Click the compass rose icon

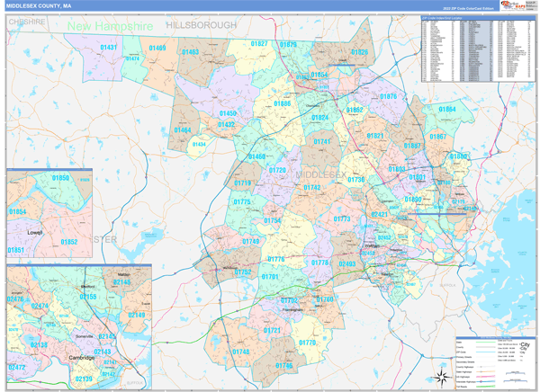[441, 377]
